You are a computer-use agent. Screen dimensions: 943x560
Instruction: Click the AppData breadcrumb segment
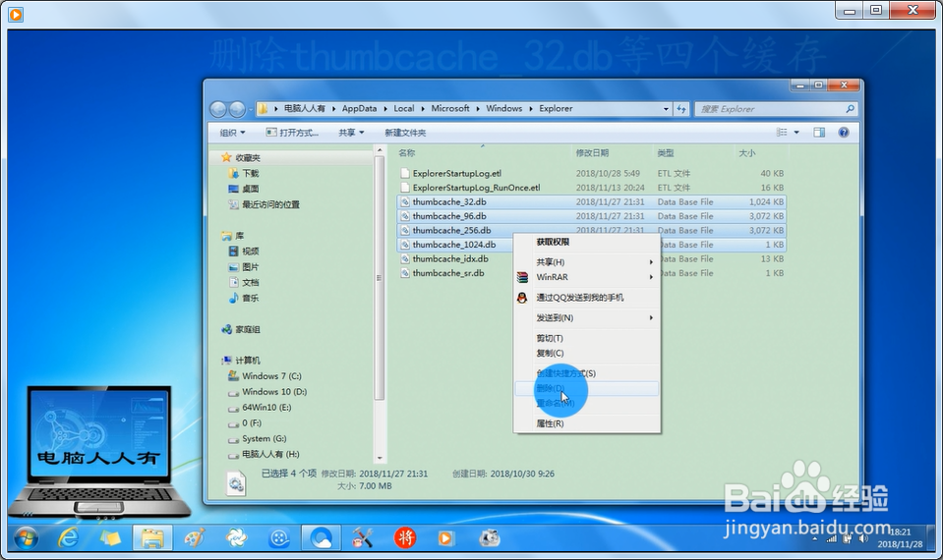pyautogui.click(x=359, y=108)
